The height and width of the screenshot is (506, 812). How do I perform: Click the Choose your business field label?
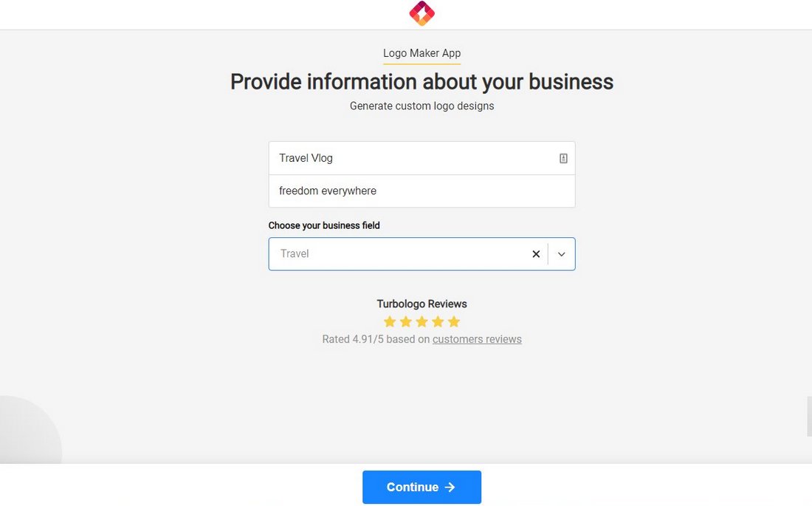(x=324, y=225)
